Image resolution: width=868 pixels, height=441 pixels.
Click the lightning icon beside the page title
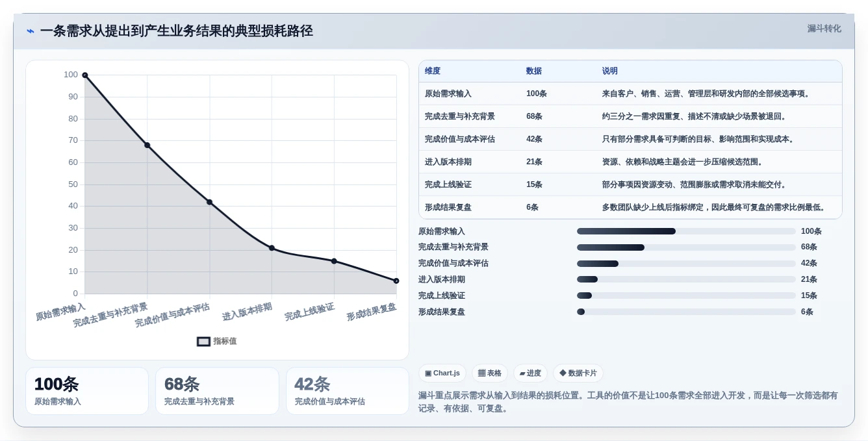(x=31, y=31)
